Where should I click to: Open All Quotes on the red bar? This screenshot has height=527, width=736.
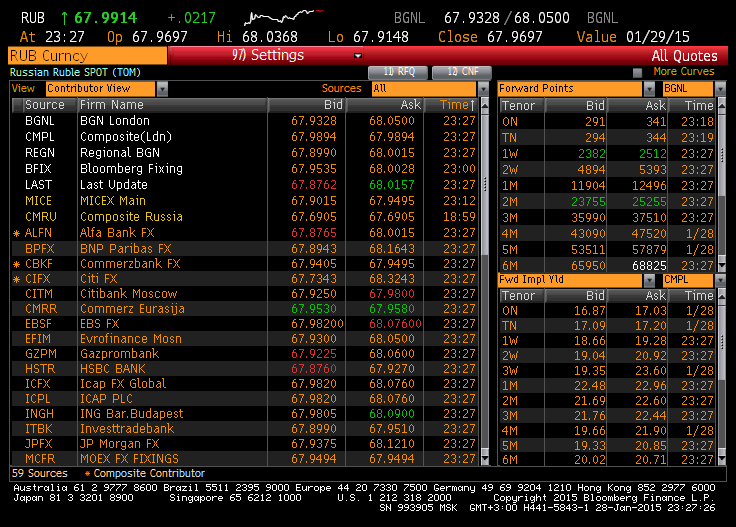[684, 56]
